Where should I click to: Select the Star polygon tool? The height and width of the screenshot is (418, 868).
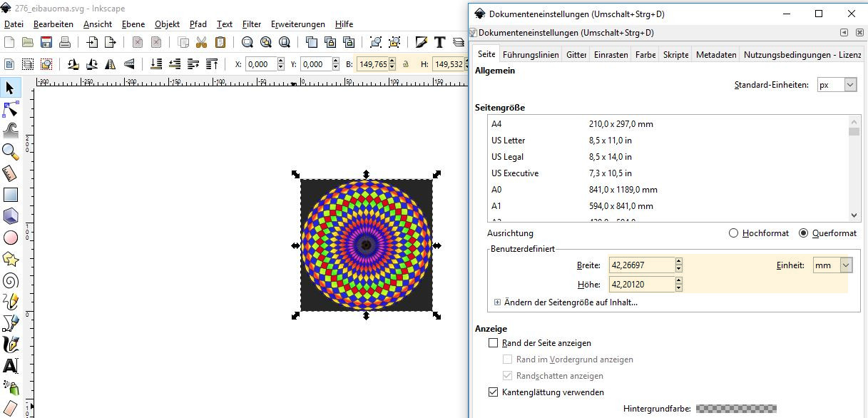11,258
